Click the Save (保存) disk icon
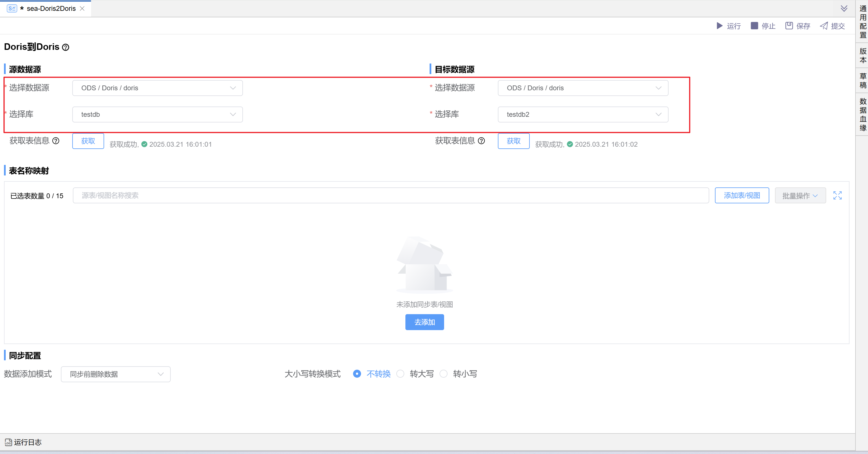 click(789, 26)
